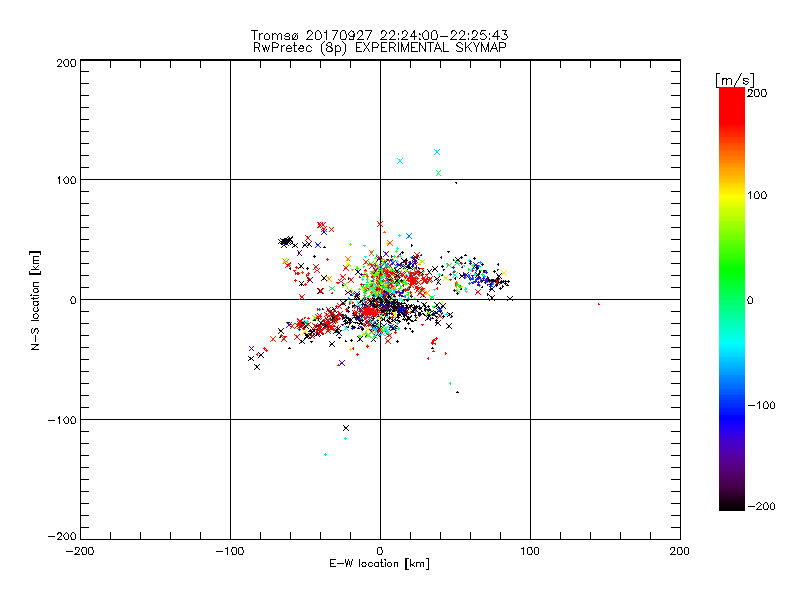Image resolution: width=800 pixels, height=600 pixels.
Task: Click the y-axis tick label '100'
Action: coord(66,180)
